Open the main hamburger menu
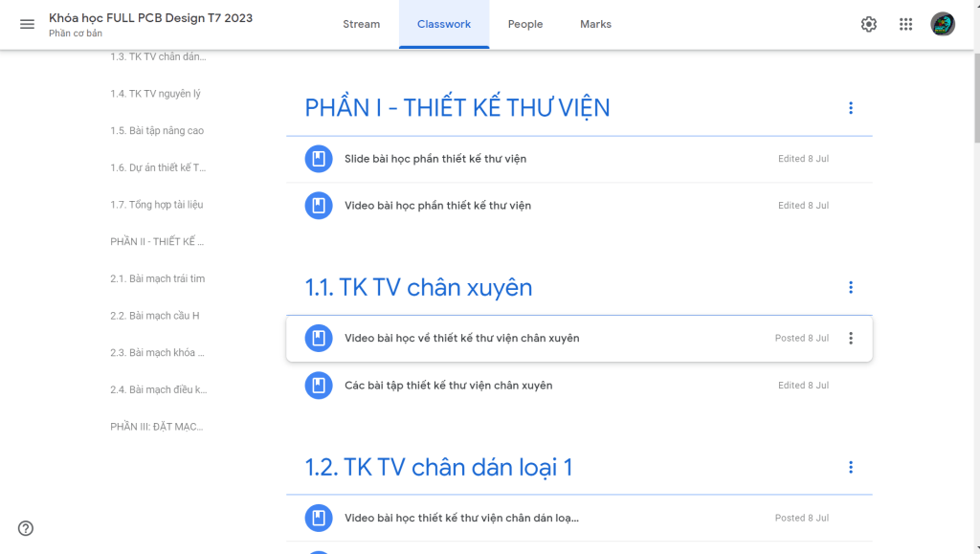The image size is (980, 554). click(27, 24)
